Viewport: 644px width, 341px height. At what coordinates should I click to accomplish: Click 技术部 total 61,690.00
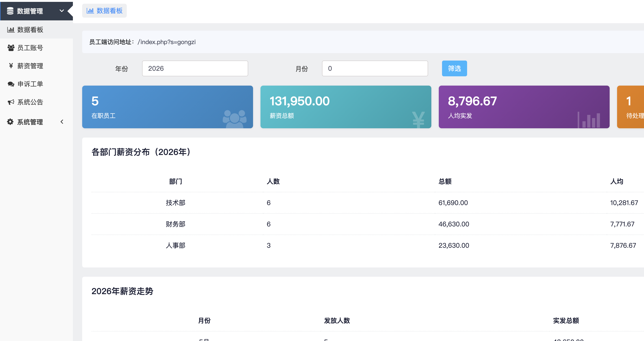click(x=453, y=203)
